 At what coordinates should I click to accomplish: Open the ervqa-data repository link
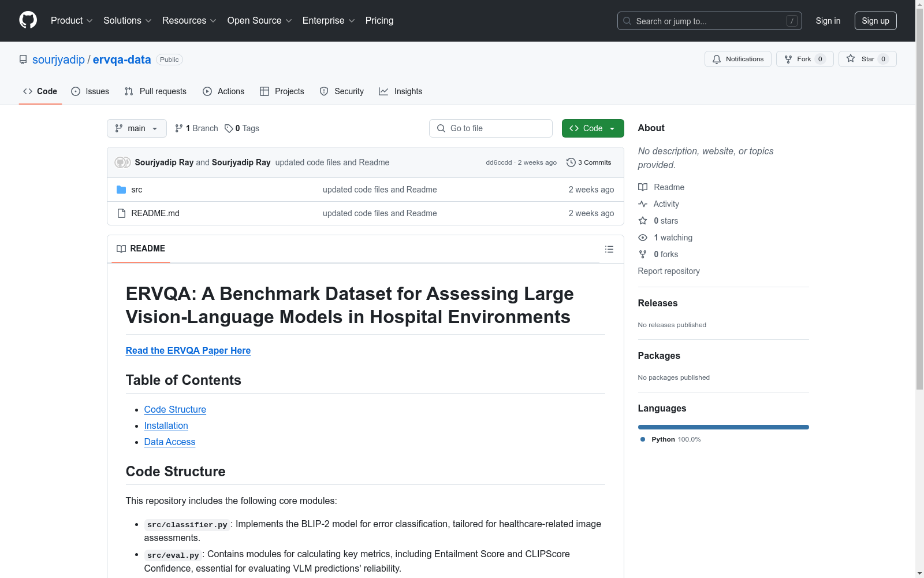(122, 60)
